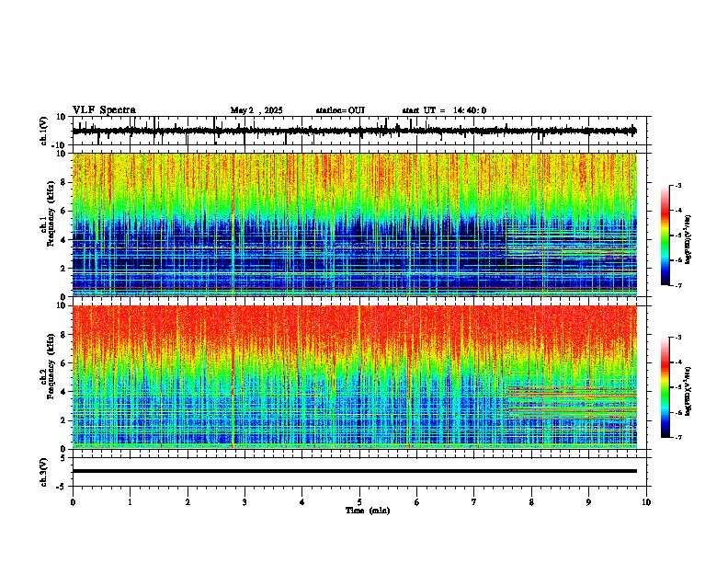Click the "Time (min)" axis label

point(368,511)
